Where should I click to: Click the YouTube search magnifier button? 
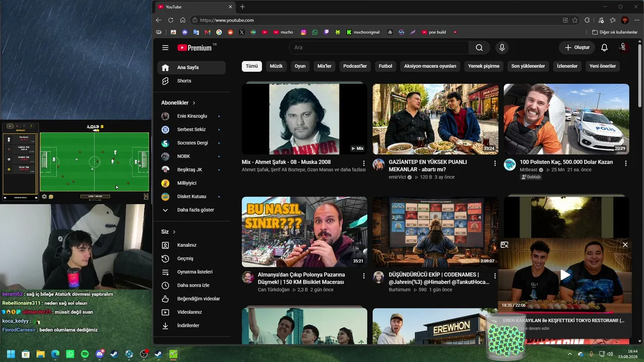pyautogui.click(x=479, y=48)
